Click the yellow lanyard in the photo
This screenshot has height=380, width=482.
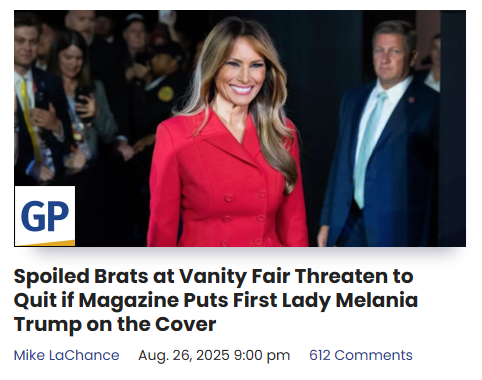coord(31,122)
